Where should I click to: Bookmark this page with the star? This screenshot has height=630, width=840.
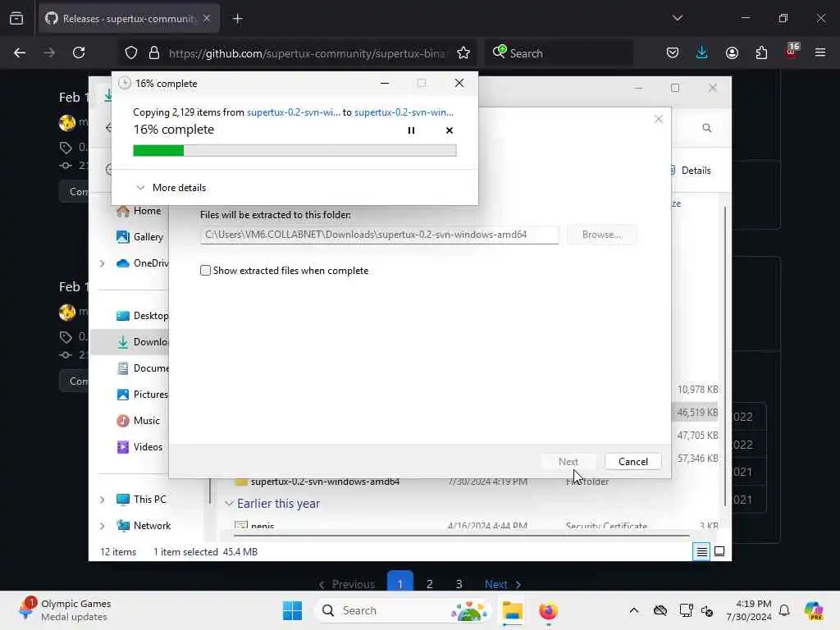click(463, 52)
